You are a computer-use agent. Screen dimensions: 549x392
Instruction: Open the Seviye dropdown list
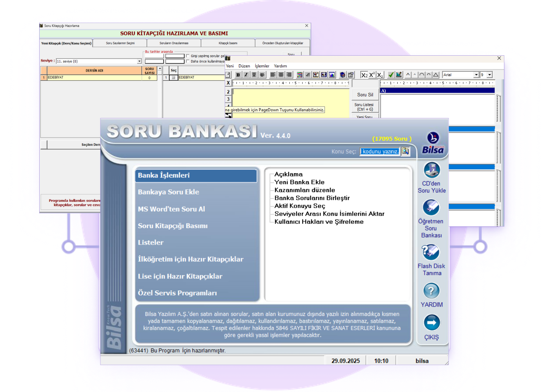[139, 61]
